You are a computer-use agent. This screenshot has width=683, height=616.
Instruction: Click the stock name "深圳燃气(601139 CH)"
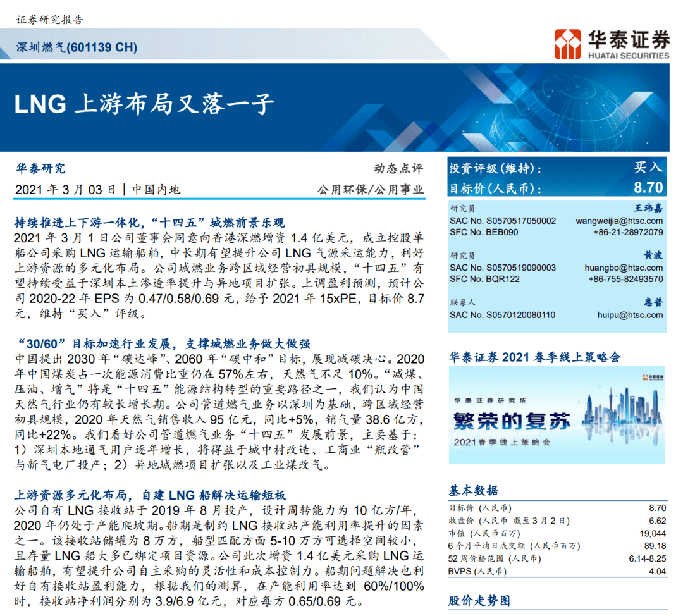pyautogui.click(x=77, y=47)
